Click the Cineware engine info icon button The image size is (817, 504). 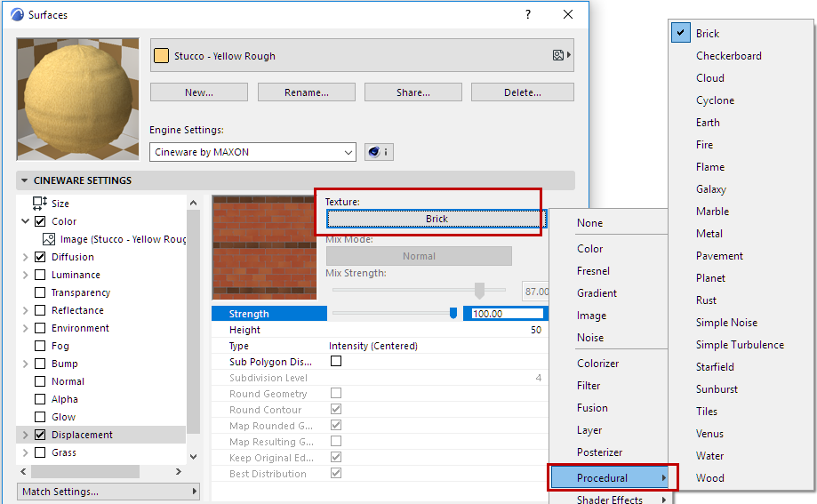click(379, 152)
